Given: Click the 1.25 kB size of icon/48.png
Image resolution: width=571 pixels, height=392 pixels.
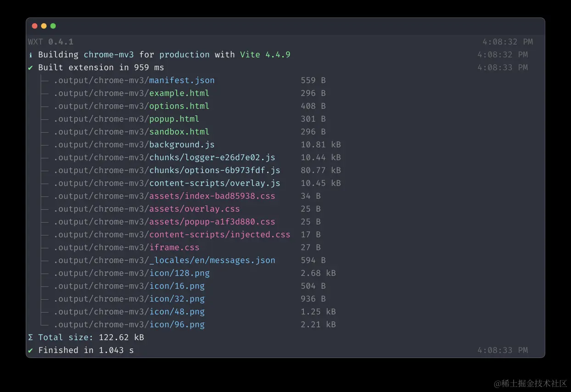Looking at the screenshot, I should pyautogui.click(x=318, y=312).
